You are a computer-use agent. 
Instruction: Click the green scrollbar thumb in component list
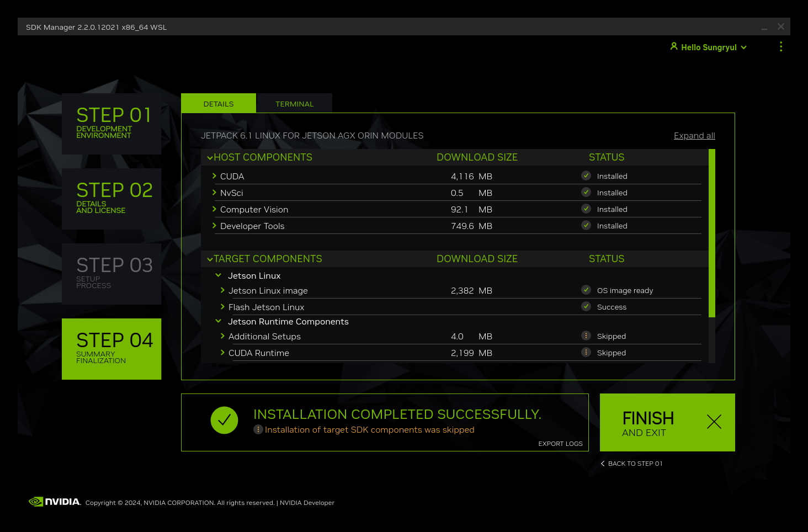(712, 233)
